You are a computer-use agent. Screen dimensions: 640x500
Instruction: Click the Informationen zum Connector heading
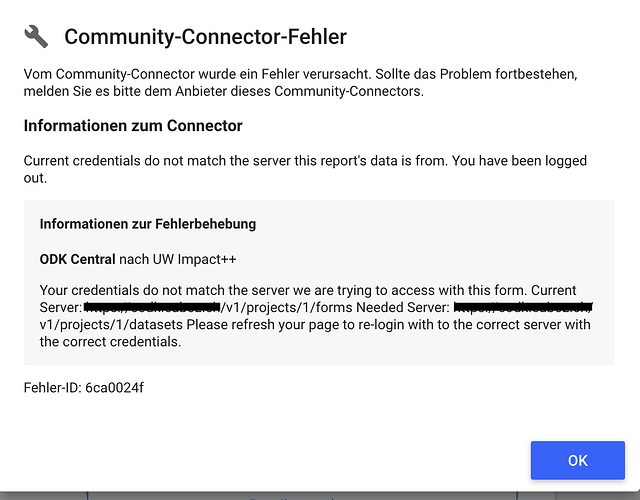click(133, 126)
